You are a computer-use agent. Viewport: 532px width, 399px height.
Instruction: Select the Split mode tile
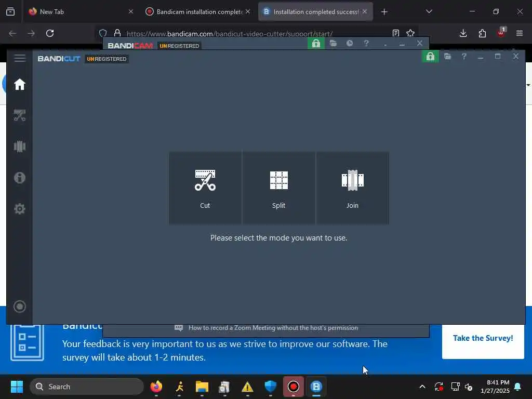[278, 188]
